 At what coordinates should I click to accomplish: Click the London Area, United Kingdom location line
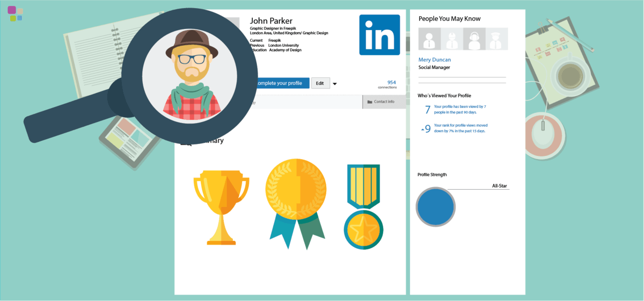(x=289, y=33)
